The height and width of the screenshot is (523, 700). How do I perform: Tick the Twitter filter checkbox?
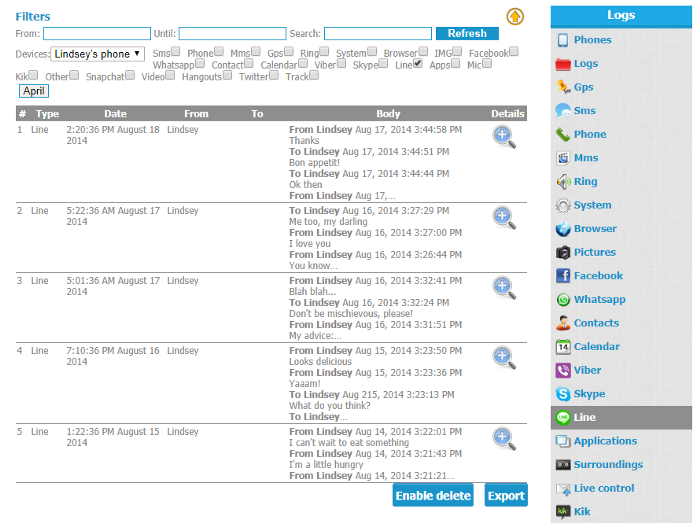pyautogui.click(x=274, y=75)
